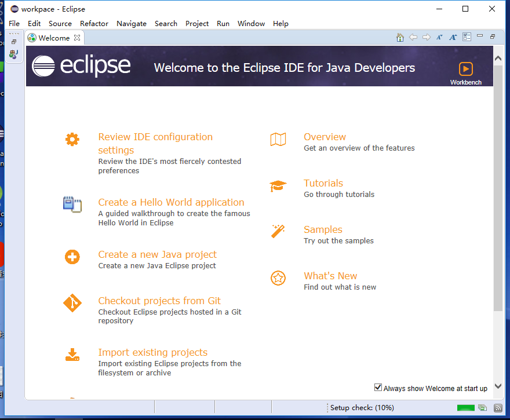
Task: Close the Welcome tab
Action: [x=77, y=38]
